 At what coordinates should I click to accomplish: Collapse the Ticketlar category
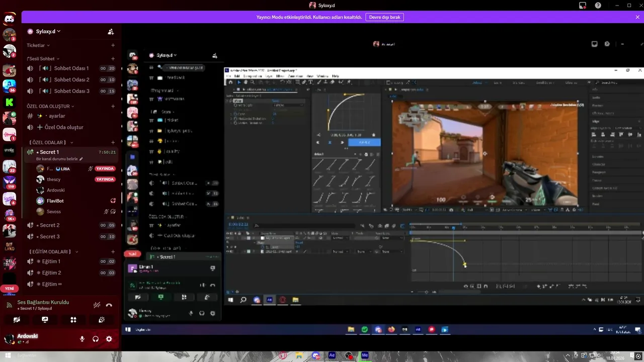[x=38, y=45]
